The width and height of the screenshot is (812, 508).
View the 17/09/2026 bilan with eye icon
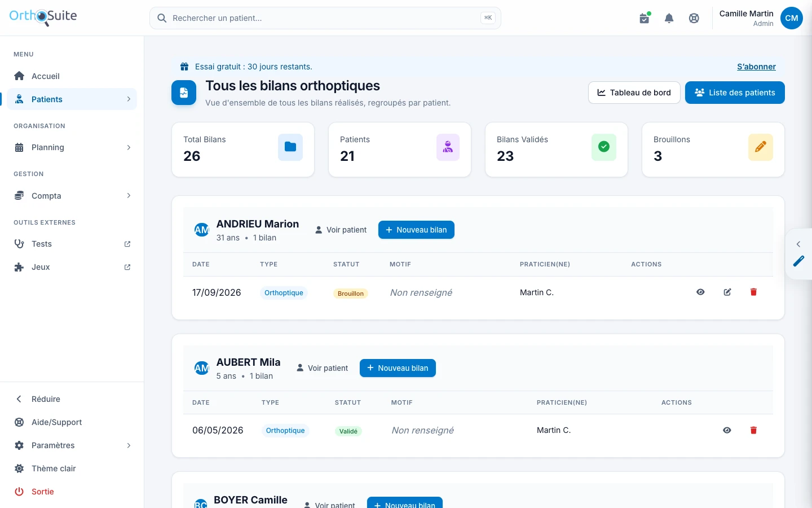[x=700, y=292]
